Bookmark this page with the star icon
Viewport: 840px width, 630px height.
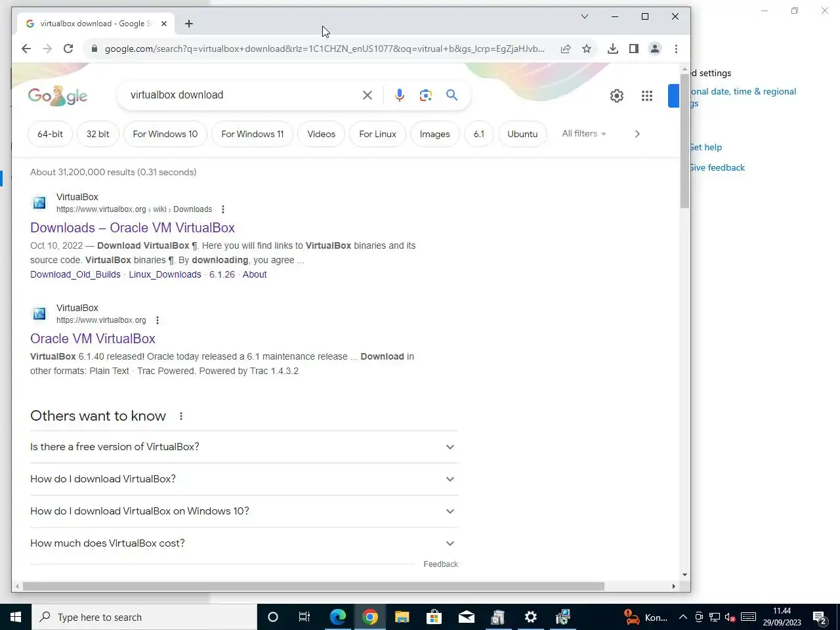pyautogui.click(x=587, y=49)
